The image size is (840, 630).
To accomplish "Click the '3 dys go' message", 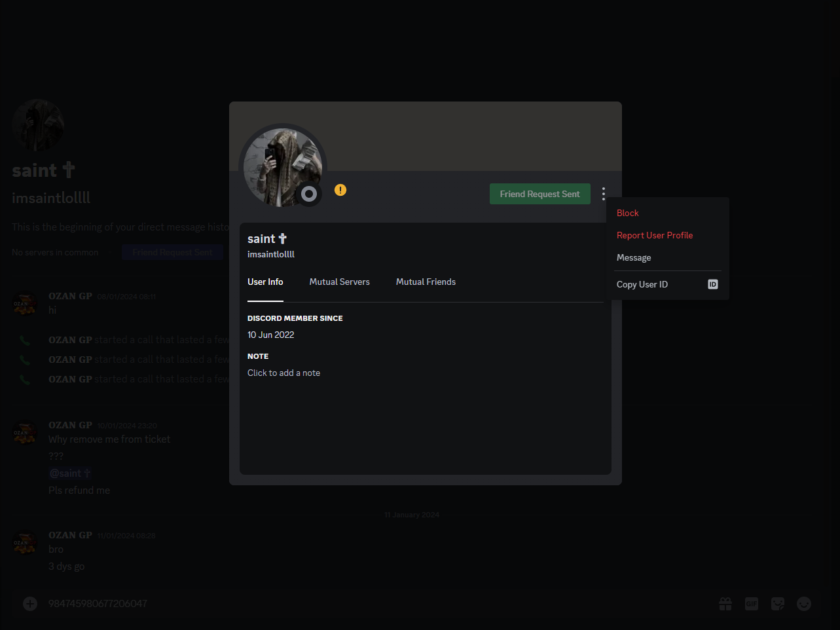I will [x=66, y=566].
